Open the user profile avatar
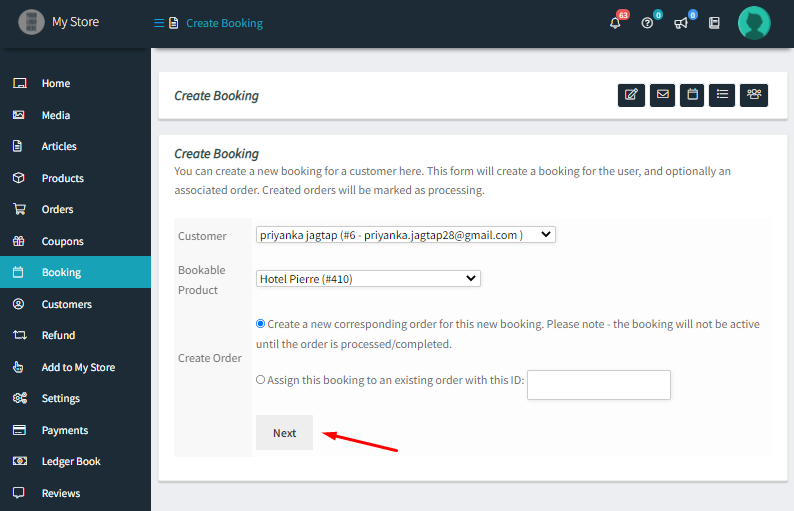The image size is (794, 511). [x=754, y=23]
